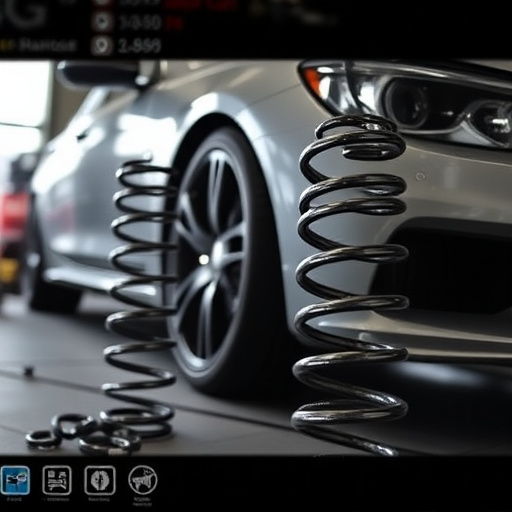Click the circular animal-shaped icon in bottom bar
This screenshot has height=512, width=512.
(143, 480)
